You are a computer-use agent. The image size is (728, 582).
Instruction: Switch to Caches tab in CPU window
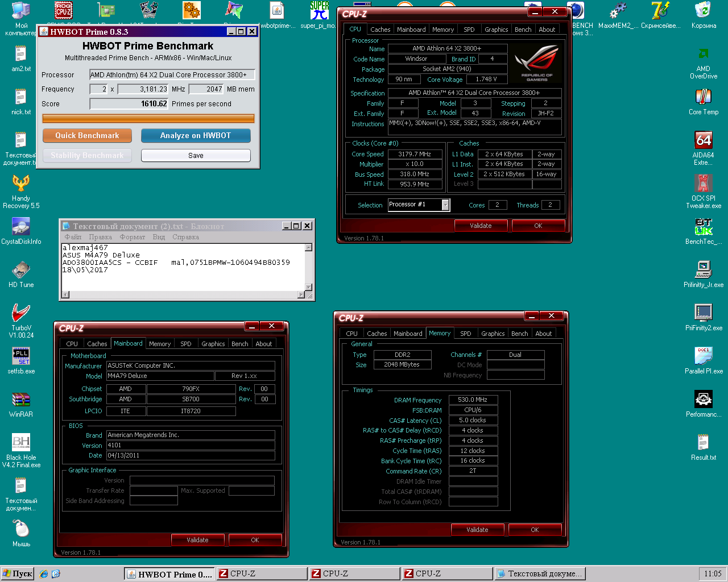[380, 30]
